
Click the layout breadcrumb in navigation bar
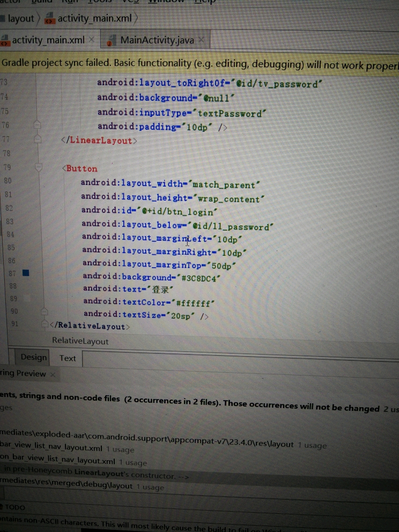(21, 18)
